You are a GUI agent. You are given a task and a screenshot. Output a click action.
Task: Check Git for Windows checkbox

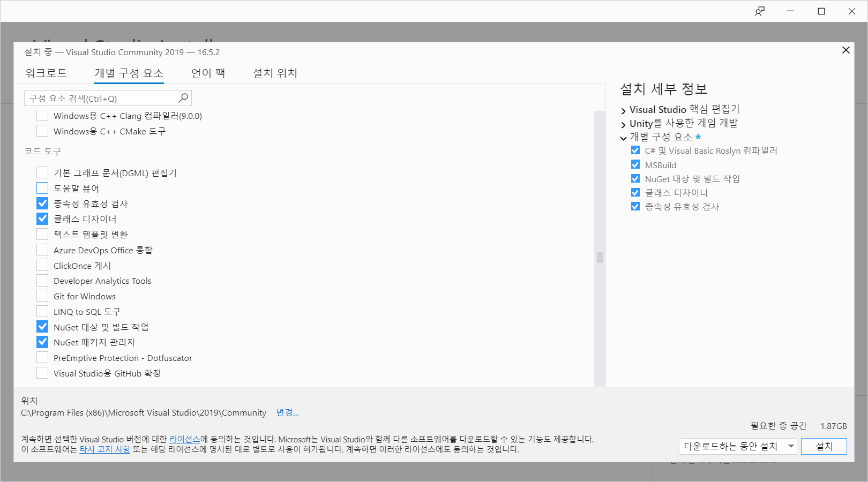click(x=42, y=296)
